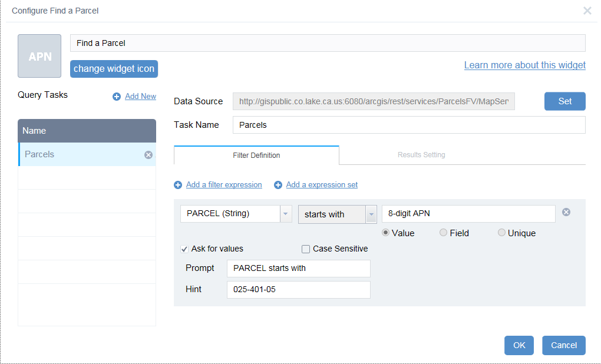Open Learn more about this widget link
The height and width of the screenshot is (364, 601).
[524, 65]
